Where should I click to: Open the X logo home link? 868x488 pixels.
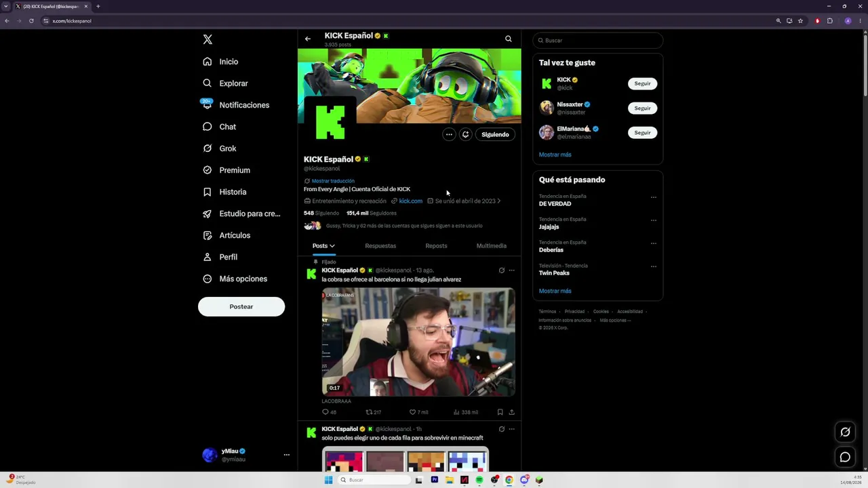tap(208, 39)
